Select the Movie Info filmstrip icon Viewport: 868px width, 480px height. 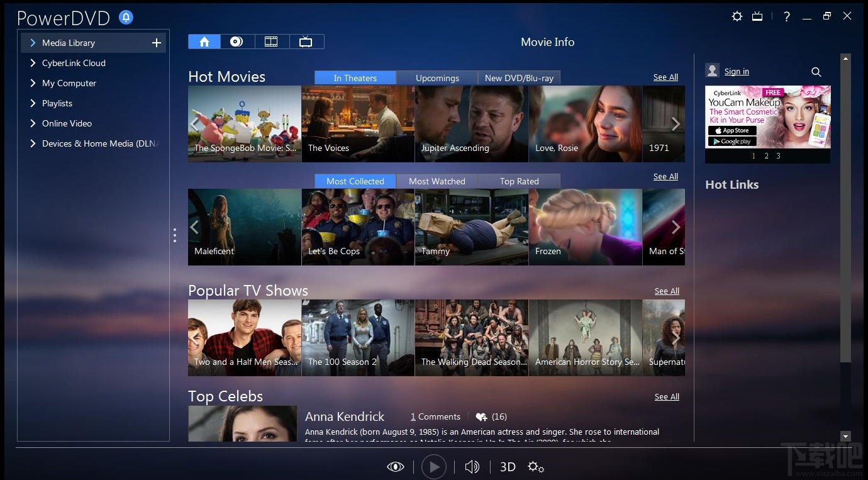point(271,41)
